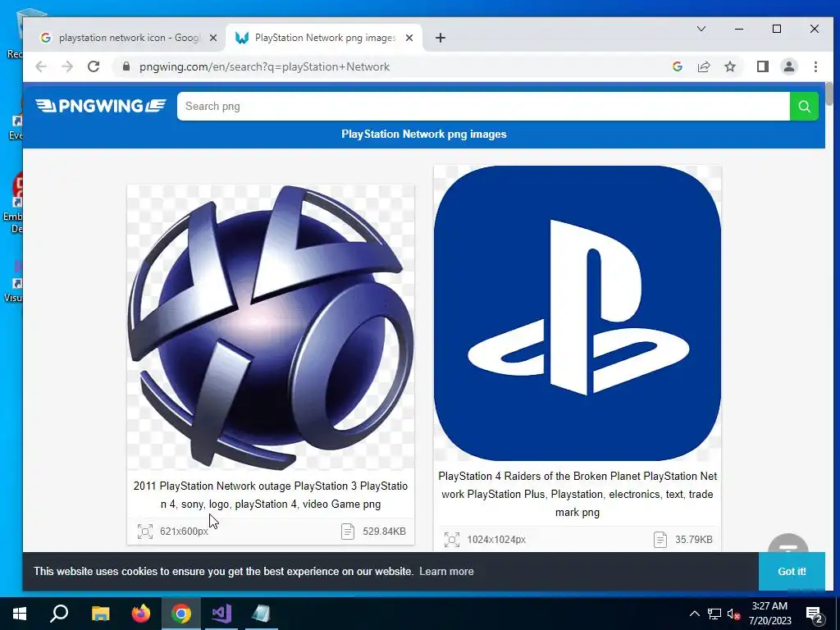View site information lock icon
This screenshot has width=840, height=630.
pos(126,66)
